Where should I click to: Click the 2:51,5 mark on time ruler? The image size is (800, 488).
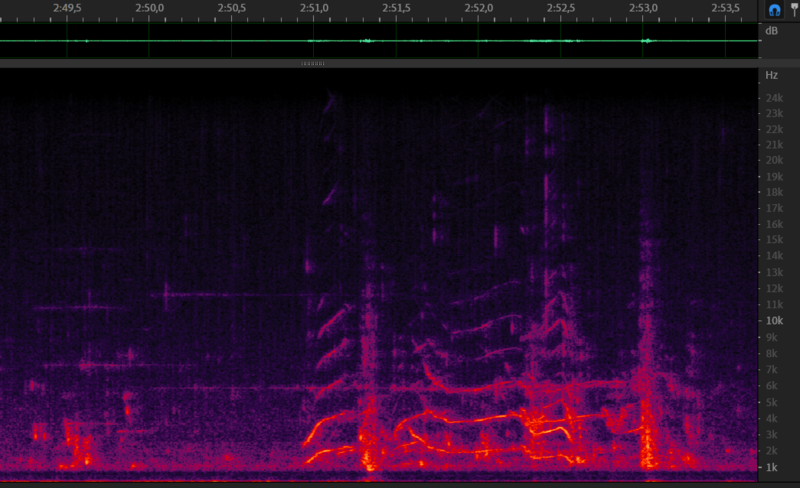tap(397, 8)
